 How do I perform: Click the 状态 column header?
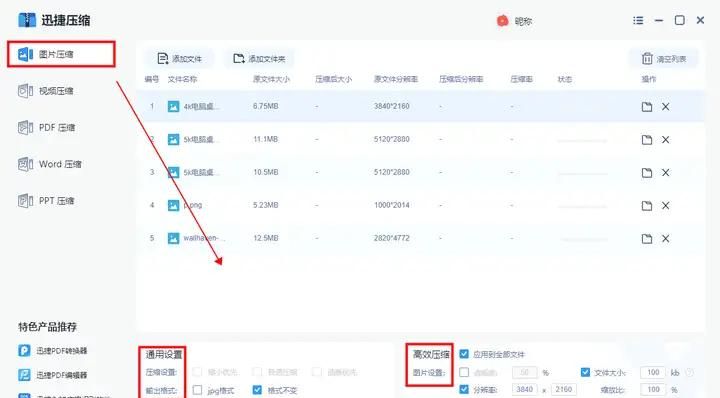[564, 79]
